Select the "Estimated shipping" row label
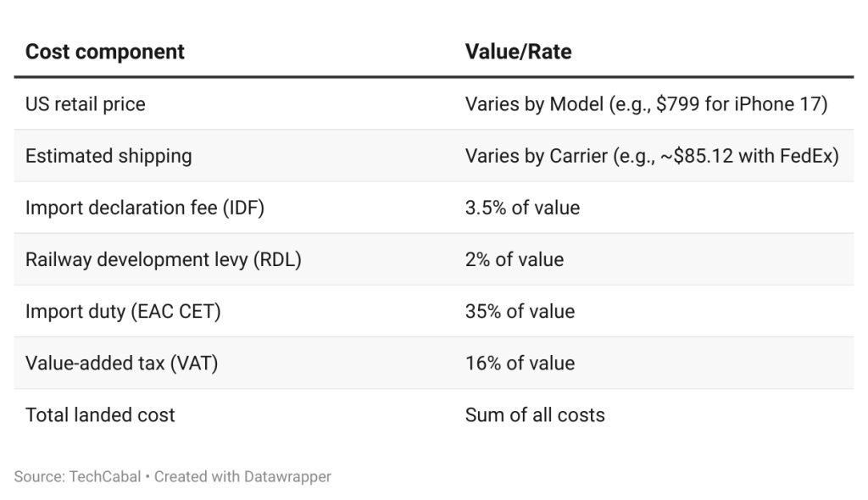The height and width of the screenshot is (500, 868). [x=108, y=156]
